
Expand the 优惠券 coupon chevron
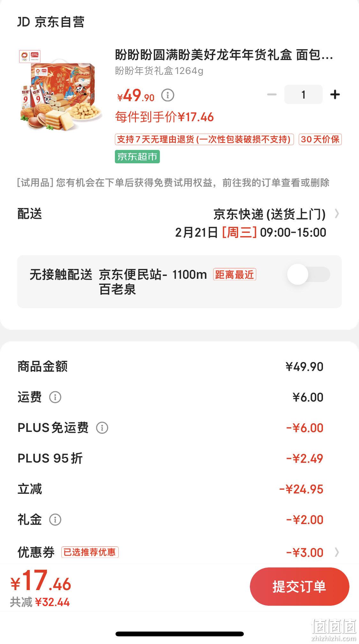(337, 552)
